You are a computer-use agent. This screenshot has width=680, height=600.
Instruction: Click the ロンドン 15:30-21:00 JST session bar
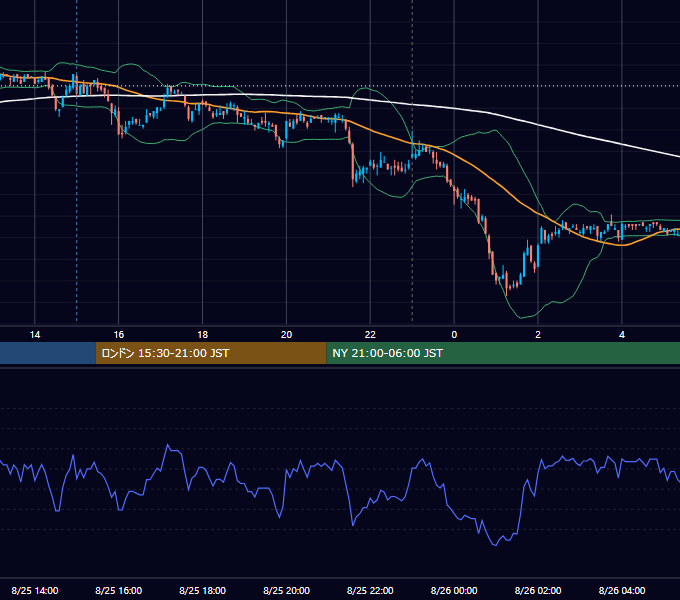[x=211, y=353]
